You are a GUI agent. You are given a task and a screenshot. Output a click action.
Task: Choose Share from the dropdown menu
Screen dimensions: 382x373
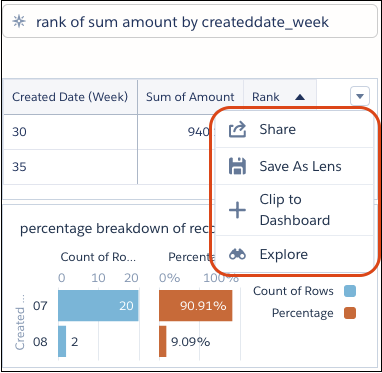pos(294,129)
